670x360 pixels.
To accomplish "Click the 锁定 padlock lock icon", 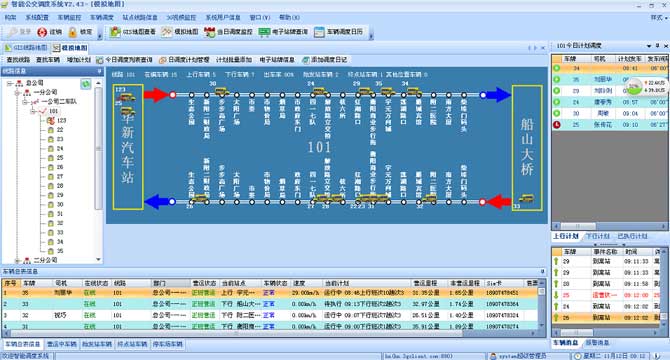I will coord(73,32).
